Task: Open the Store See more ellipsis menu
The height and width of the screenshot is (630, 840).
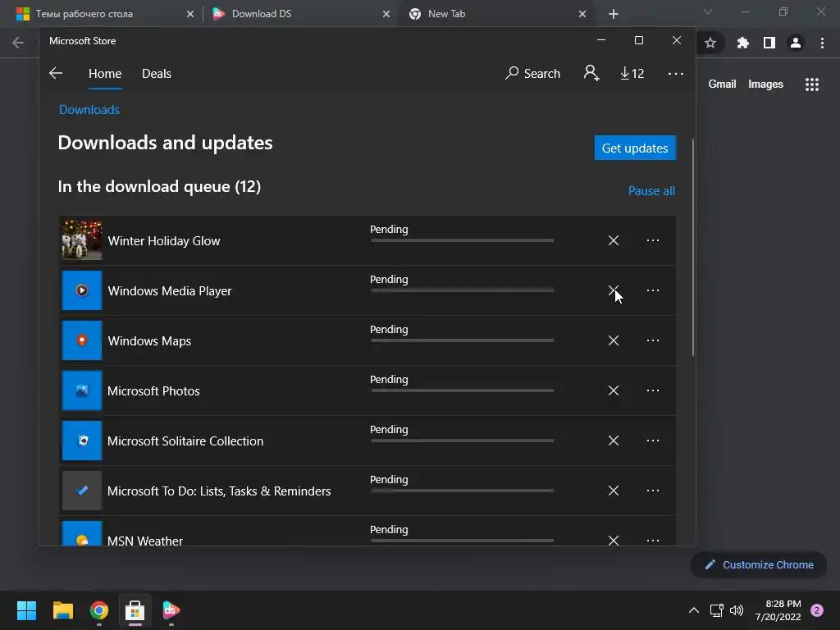Action: [676, 73]
